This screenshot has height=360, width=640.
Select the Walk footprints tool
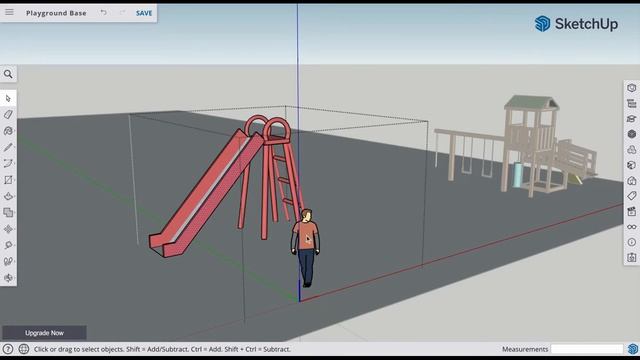click(8, 262)
